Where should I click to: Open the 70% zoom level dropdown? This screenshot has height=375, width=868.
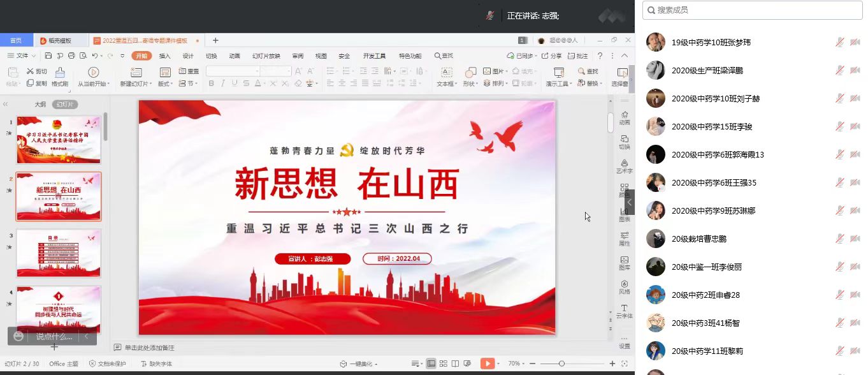pyautogui.click(x=516, y=364)
